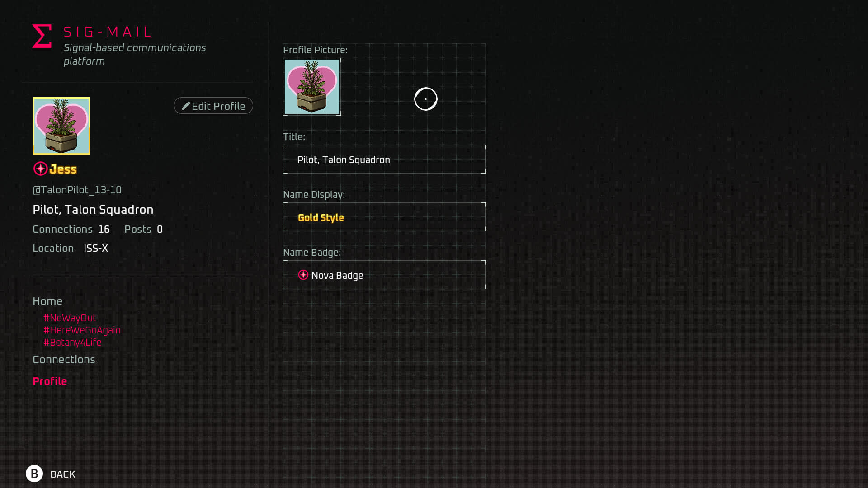Click the profile picture thumbnail under Profile Picture
Viewport: 868px width, 488px height.
click(312, 87)
